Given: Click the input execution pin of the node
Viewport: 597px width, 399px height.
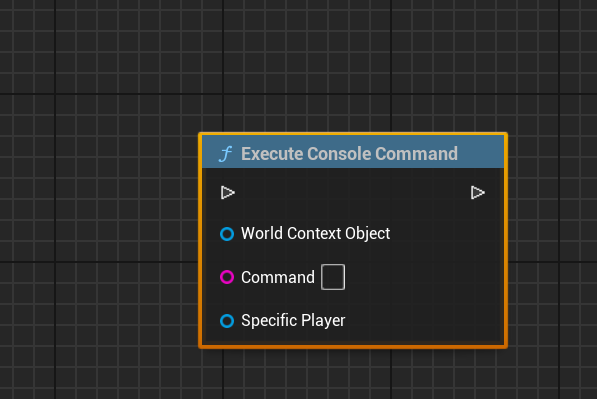Looking at the screenshot, I should 228,193.
